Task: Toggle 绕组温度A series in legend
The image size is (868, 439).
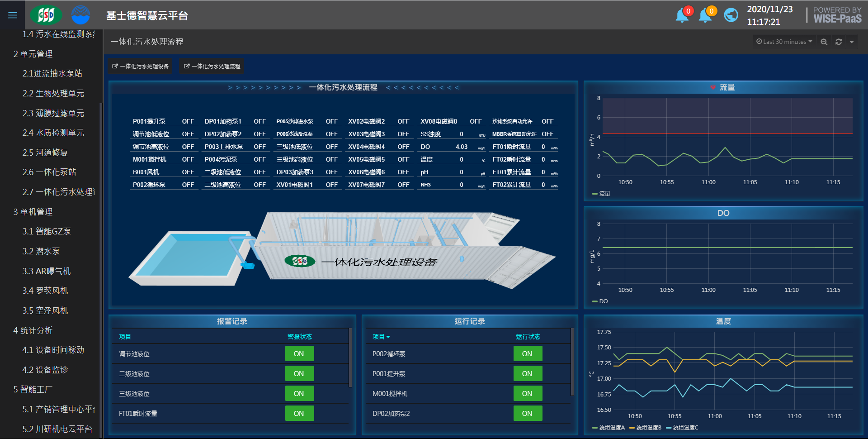Action: pos(609,428)
